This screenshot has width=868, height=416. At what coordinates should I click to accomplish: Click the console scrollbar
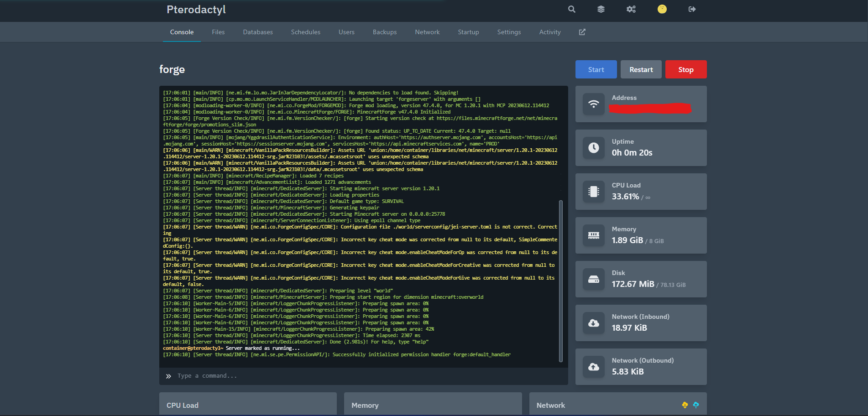pyautogui.click(x=561, y=281)
